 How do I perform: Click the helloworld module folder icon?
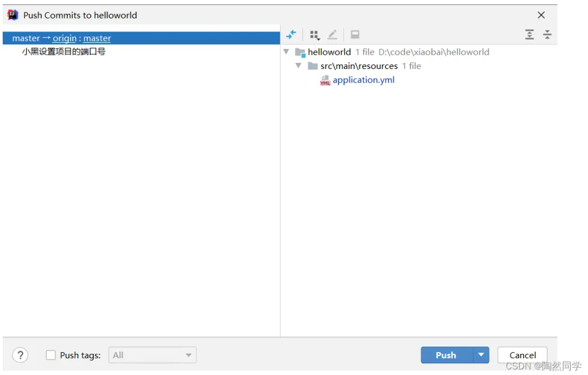pyautogui.click(x=300, y=53)
